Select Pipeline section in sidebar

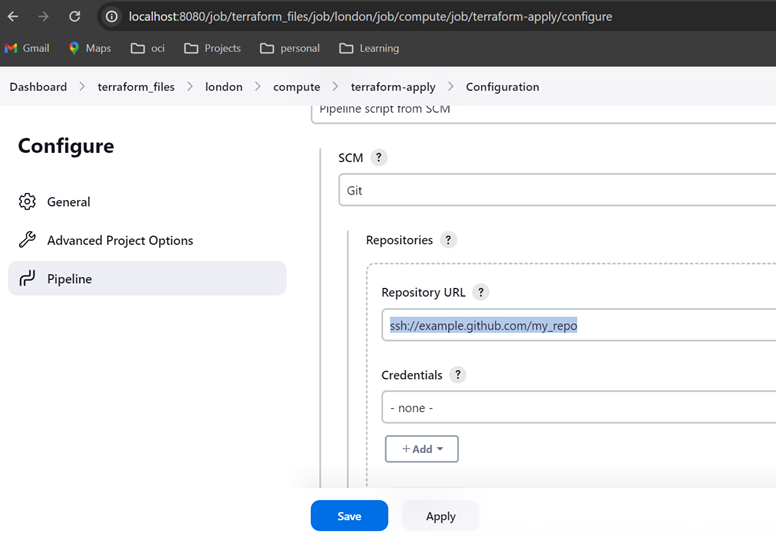[x=69, y=279]
